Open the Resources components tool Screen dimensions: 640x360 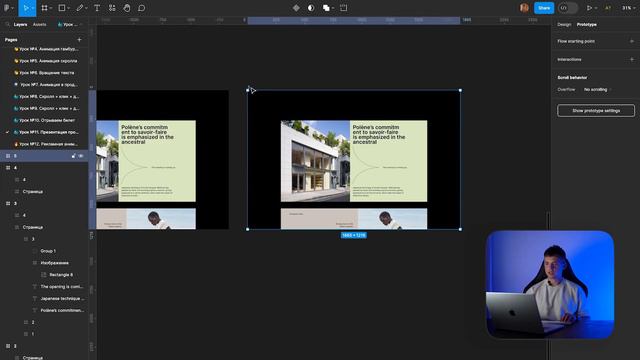tap(112, 8)
